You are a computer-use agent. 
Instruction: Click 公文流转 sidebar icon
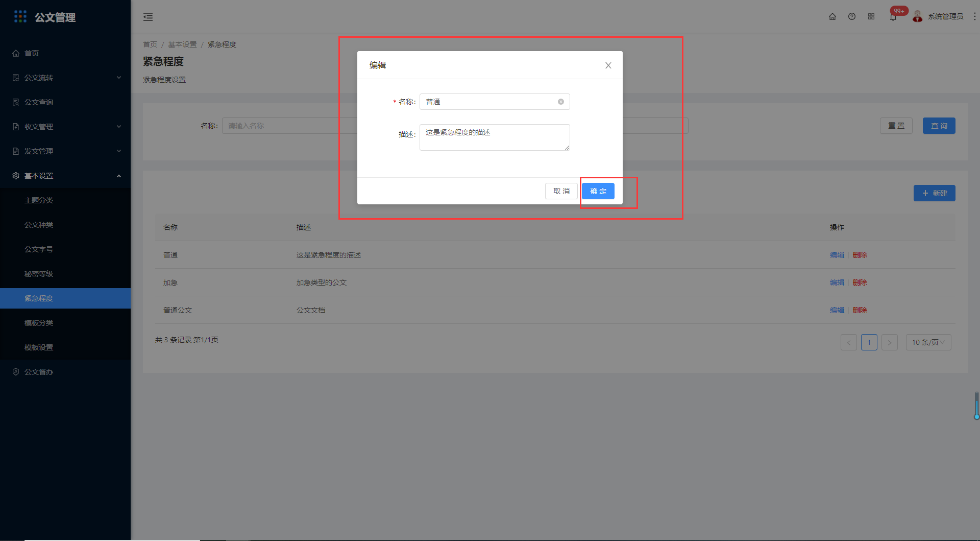[x=16, y=78]
